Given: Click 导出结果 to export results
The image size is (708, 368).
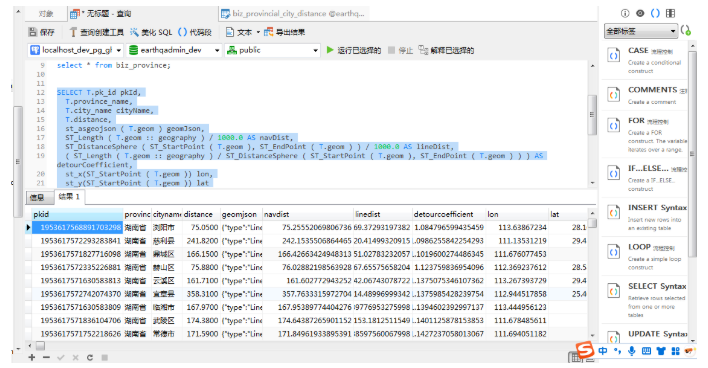Looking at the screenshot, I should click(x=284, y=32).
